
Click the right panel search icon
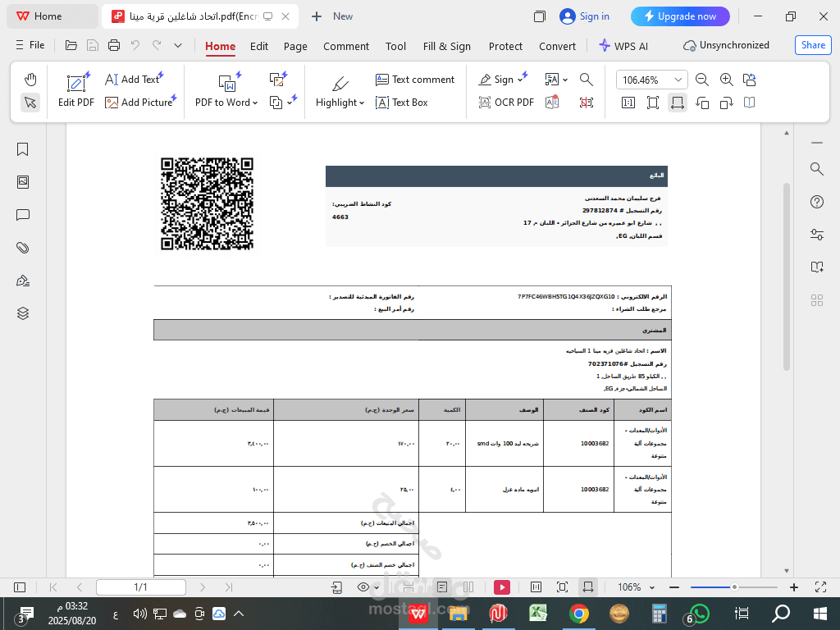click(817, 169)
